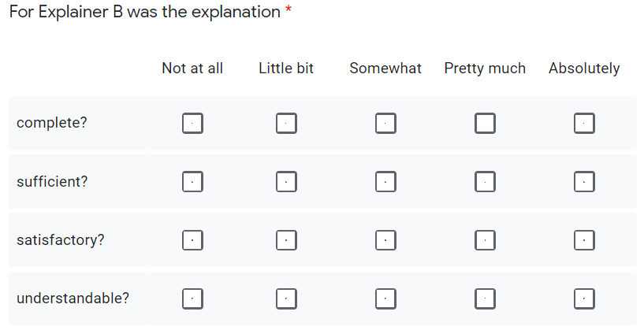Image resolution: width=644 pixels, height=330 pixels.
Task: Check 'Not at all' for satisfactory
Action: click(192, 239)
